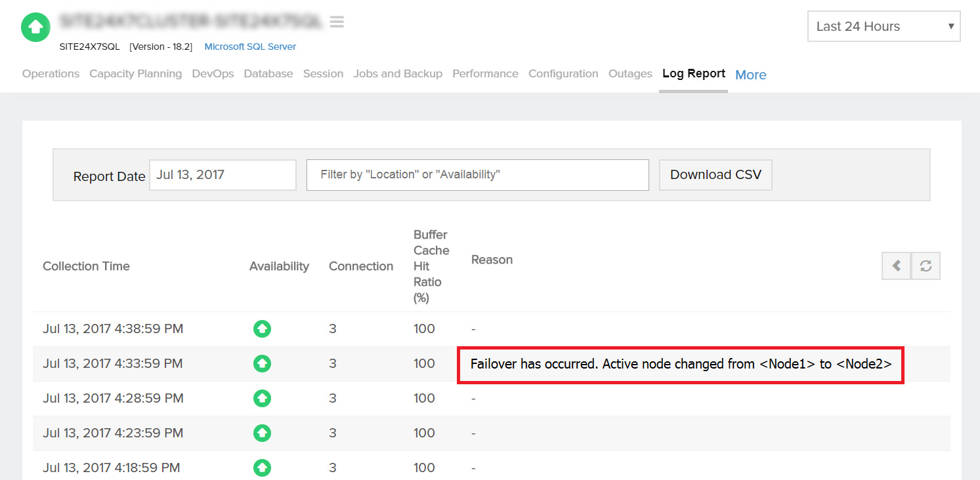980x480 pixels.
Task: Switch to the Outages tab
Action: tap(629, 73)
